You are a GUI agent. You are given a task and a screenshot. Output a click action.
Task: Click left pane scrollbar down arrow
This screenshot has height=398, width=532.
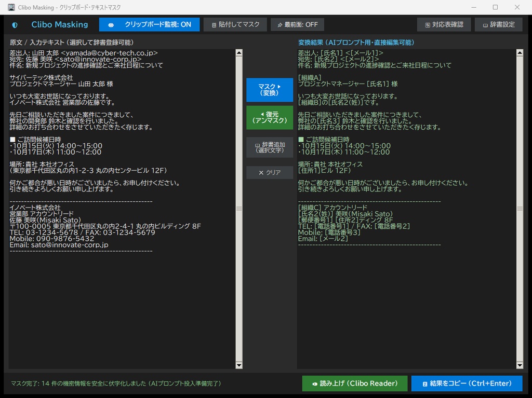pos(239,365)
